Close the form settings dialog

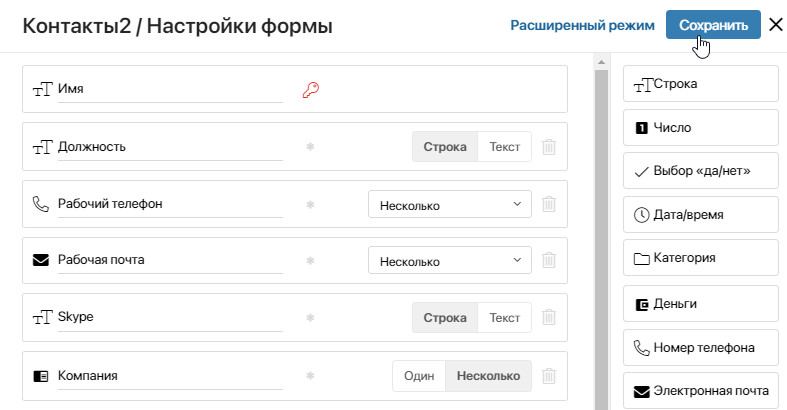pos(776,25)
